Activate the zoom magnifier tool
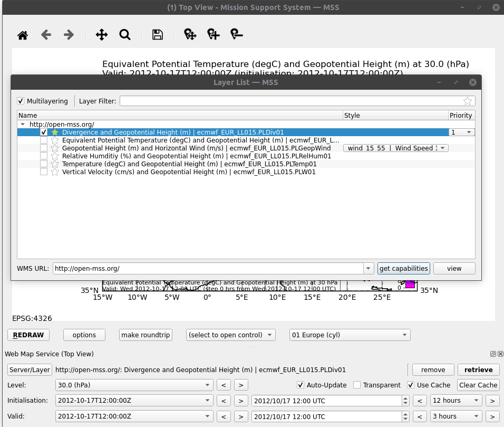 tap(125, 34)
